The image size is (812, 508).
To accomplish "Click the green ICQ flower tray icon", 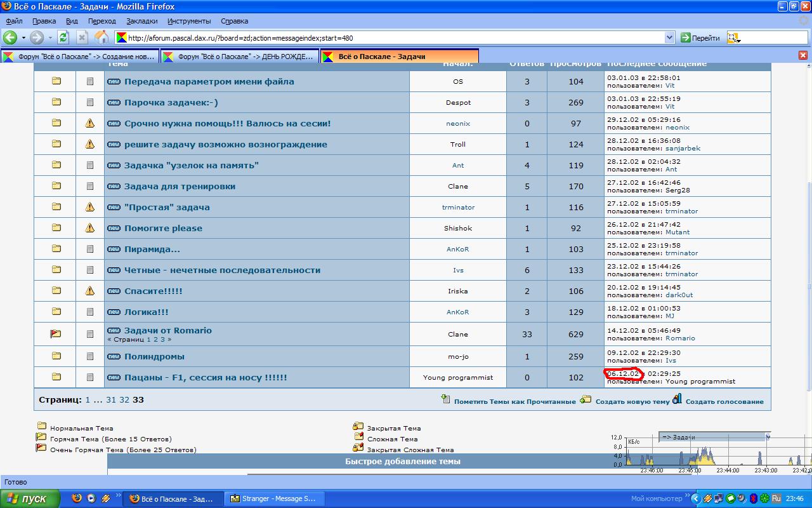I will (x=764, y=498).
